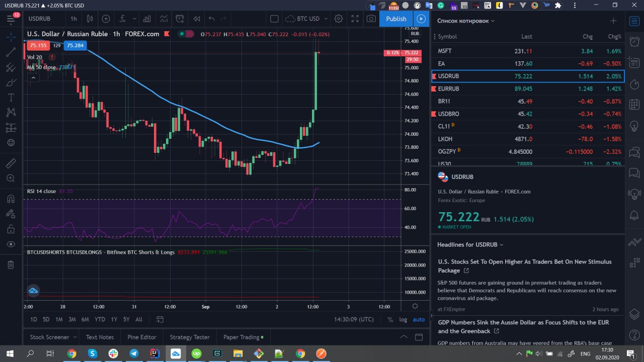The height and width of the screenshot is (362, 644).
Task: Expand the indicators favorites dropdown arrow
Action: (x=134, y=19)
